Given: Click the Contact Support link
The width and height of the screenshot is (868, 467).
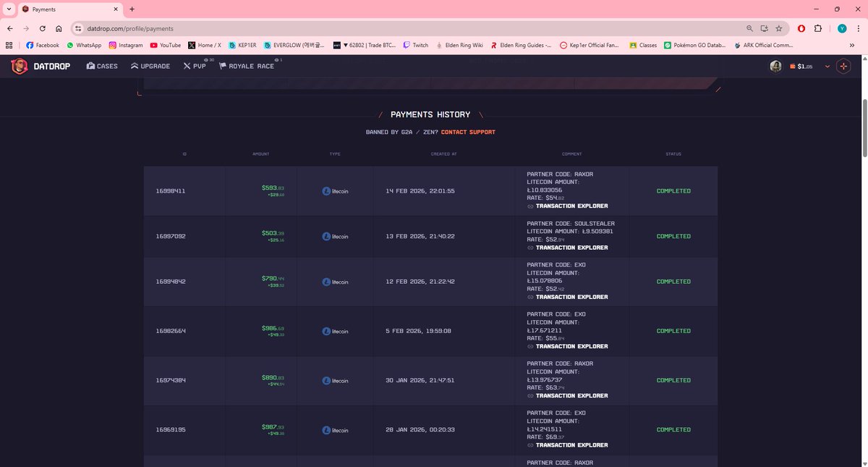Looking at the screenshot, I should pos(468,132).
